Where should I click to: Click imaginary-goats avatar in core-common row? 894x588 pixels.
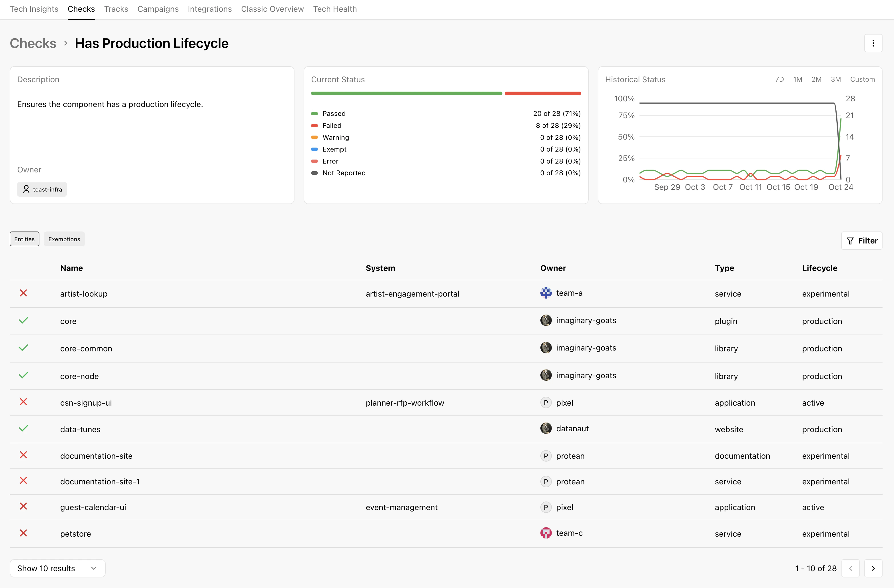coord(546,348)
